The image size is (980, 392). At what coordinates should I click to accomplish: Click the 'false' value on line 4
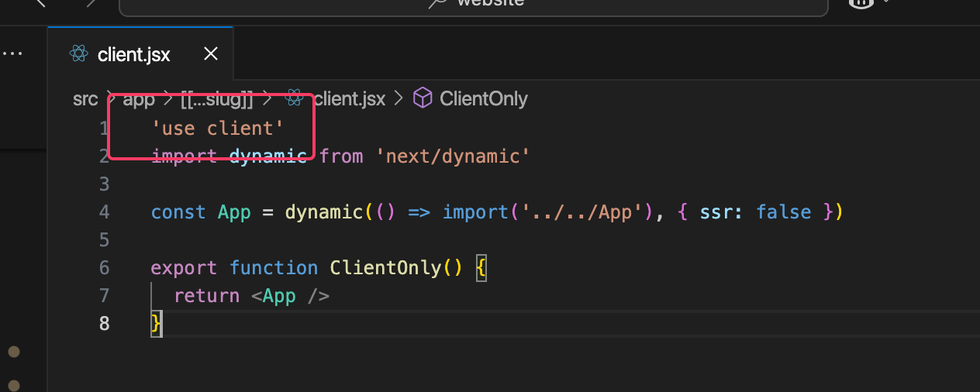click(x=783, y=212)
